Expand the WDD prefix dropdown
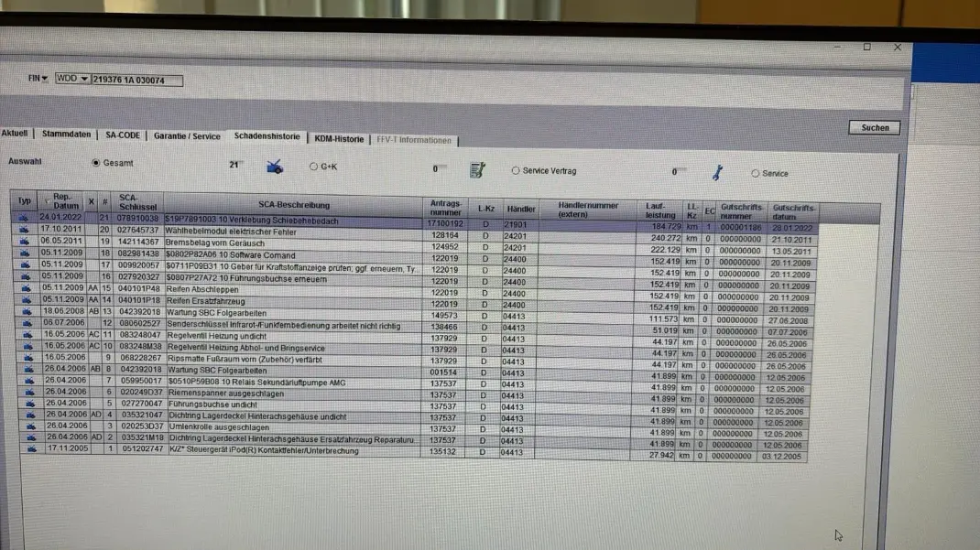Viewport: 980px width, 550px height. pos(84,80)
